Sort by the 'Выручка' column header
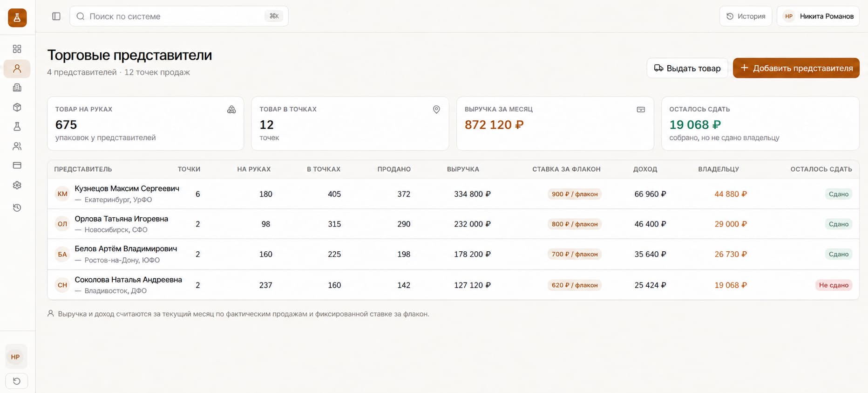The height and width of the screenshot is (393, 868). tap(463, 169)
